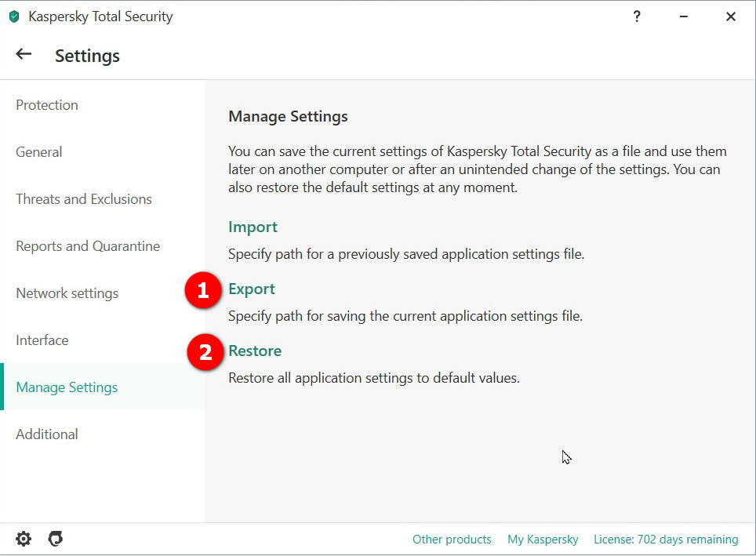Open settings via the gear icon

(x=24, y=539)
